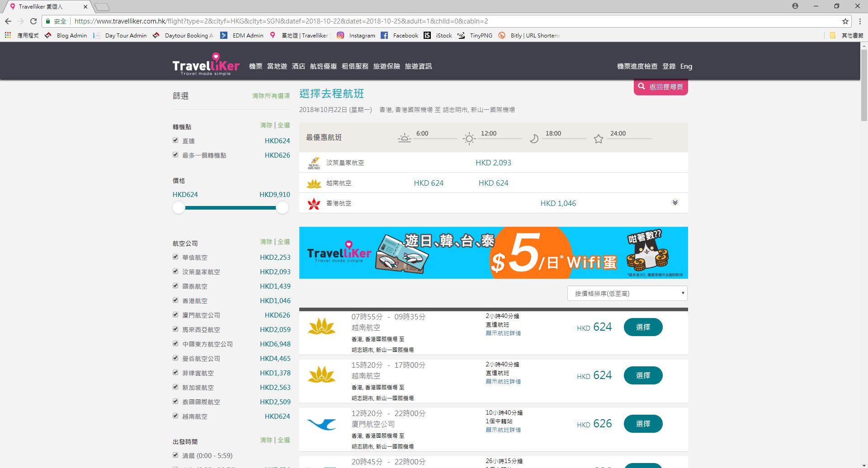
Task: Show flight details for 12時20分 Xiamen flight
Action: click(503, 430)
